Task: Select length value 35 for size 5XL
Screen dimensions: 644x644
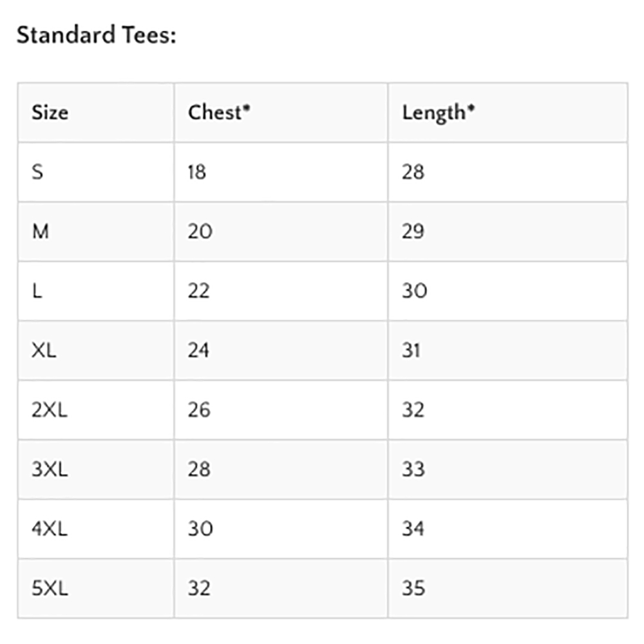Action: (x=413, y=588)
